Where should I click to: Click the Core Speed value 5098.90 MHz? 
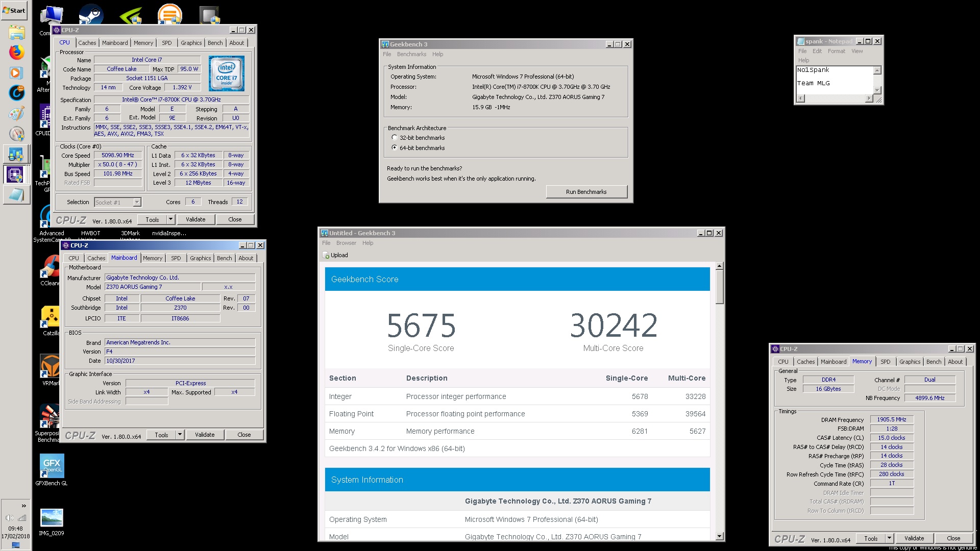pos(118,155)
